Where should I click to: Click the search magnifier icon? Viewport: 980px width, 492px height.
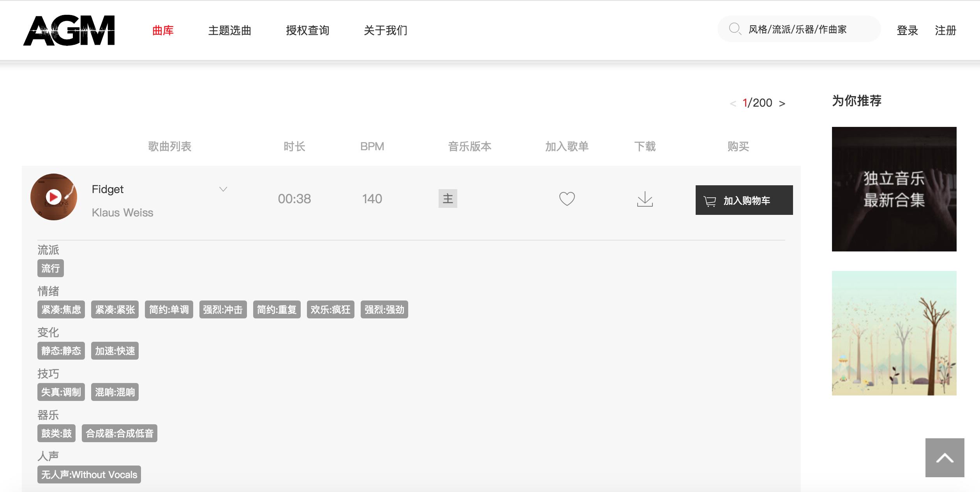[735, 29]
